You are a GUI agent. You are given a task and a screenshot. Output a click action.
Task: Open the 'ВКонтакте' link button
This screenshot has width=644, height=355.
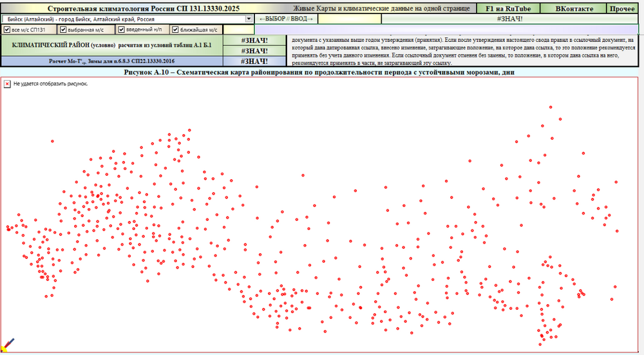pos(574,8)
